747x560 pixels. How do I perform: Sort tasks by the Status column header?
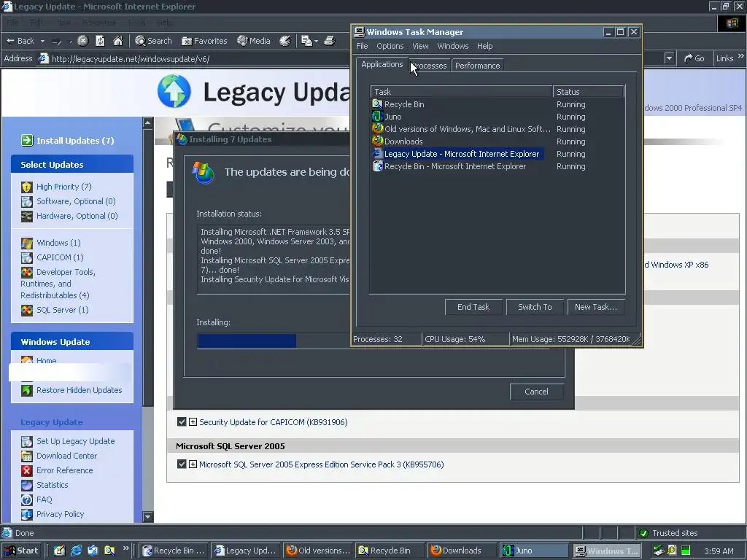(589, 92)
